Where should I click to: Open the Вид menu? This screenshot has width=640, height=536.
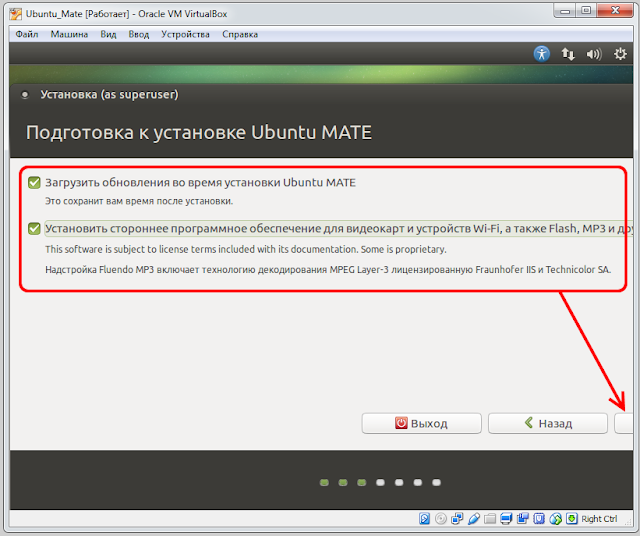click(x=108, y=34)
